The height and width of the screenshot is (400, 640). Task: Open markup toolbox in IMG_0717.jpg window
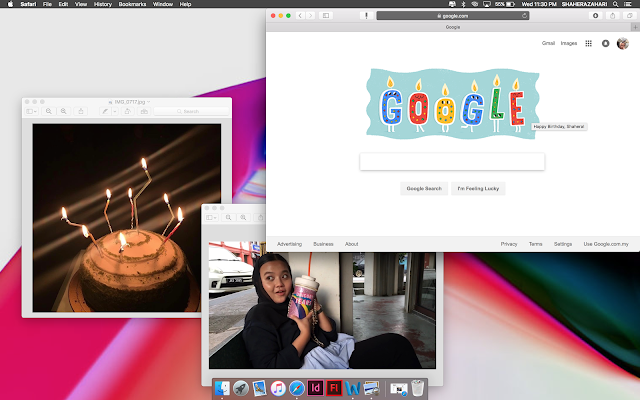[144, 111]
